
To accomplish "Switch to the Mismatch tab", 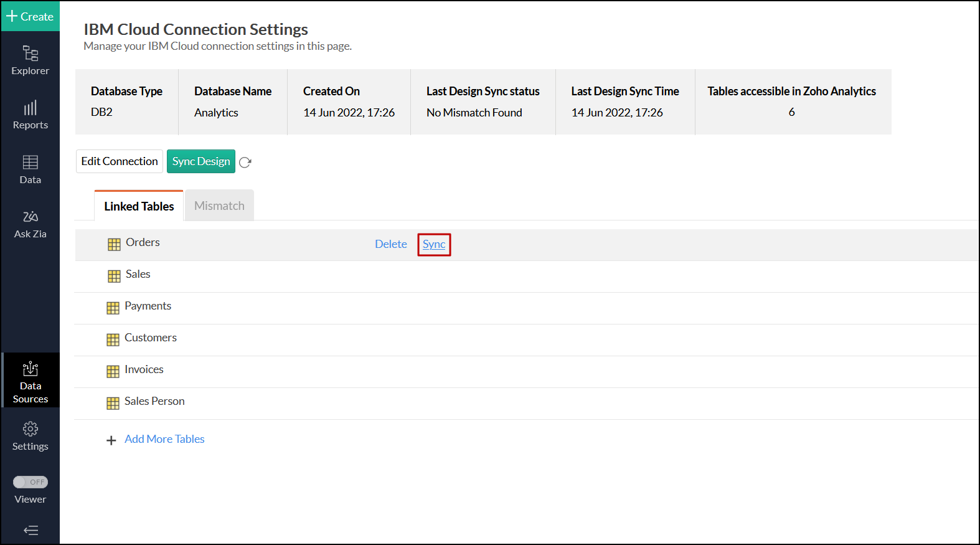I will [x=219, y=206].
